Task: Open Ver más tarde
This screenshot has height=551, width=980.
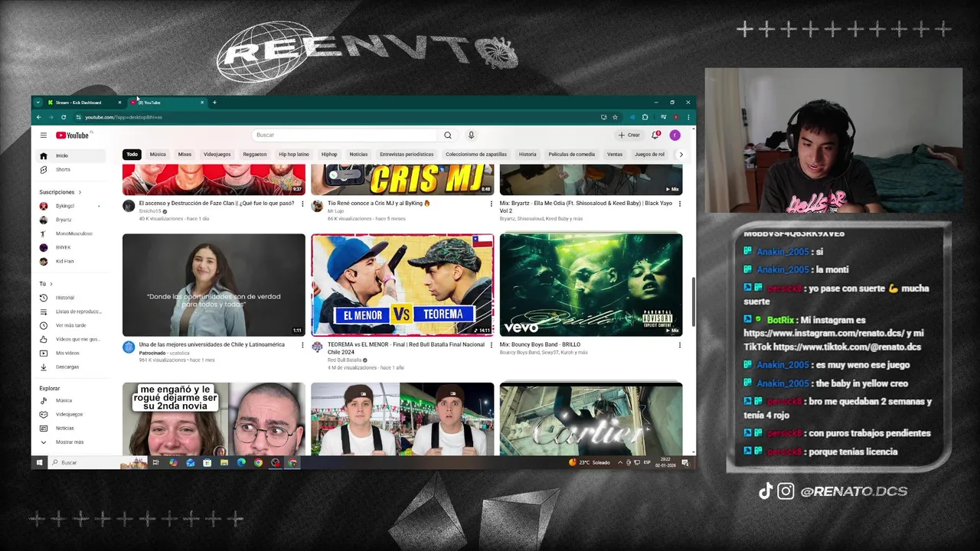Action: [70, 325]
